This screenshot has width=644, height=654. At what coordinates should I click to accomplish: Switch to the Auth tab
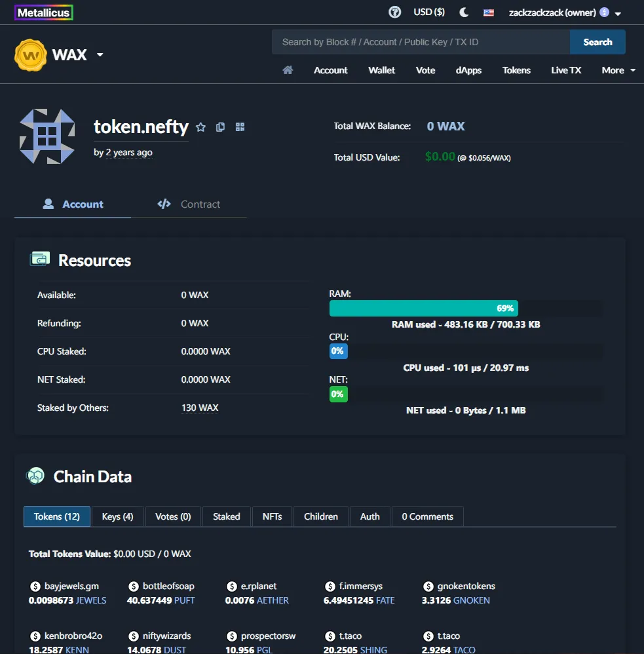[x=370, y=516]
